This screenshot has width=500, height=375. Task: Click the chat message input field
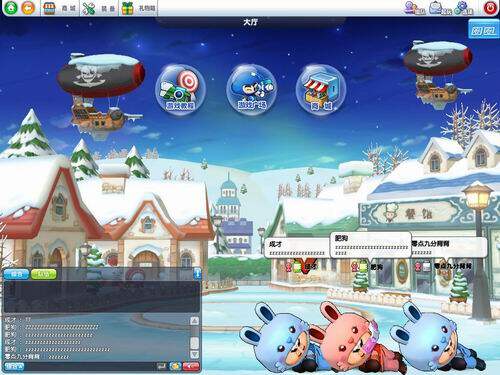(89, 367)
